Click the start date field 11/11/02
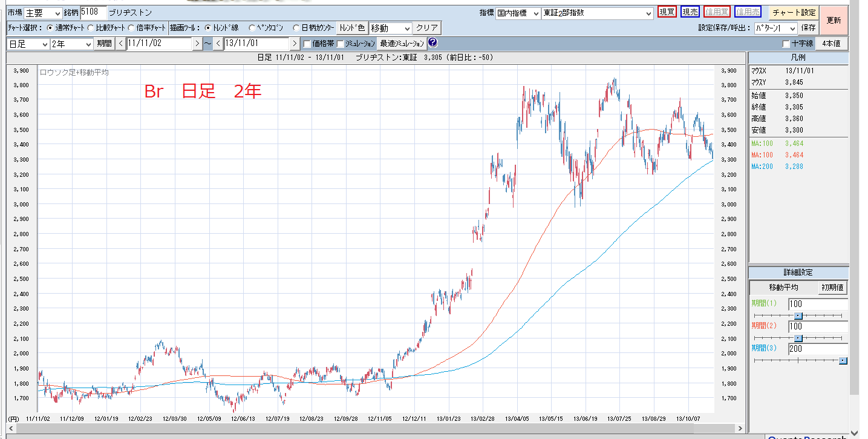The image size is (868, 439). coord(159,44)
